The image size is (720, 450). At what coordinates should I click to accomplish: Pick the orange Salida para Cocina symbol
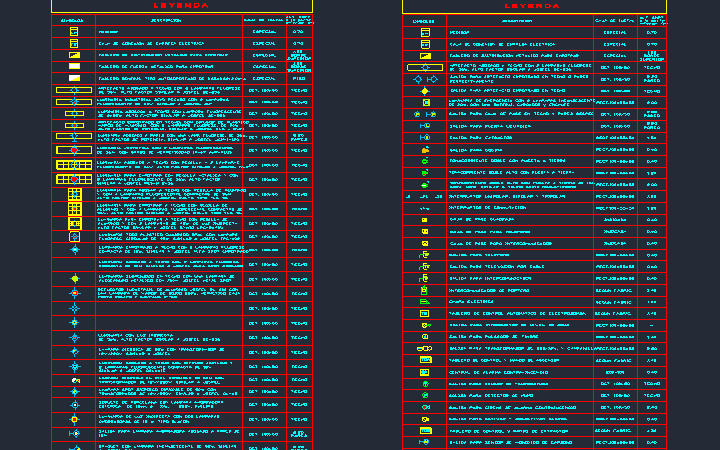[x=425, y=150]
